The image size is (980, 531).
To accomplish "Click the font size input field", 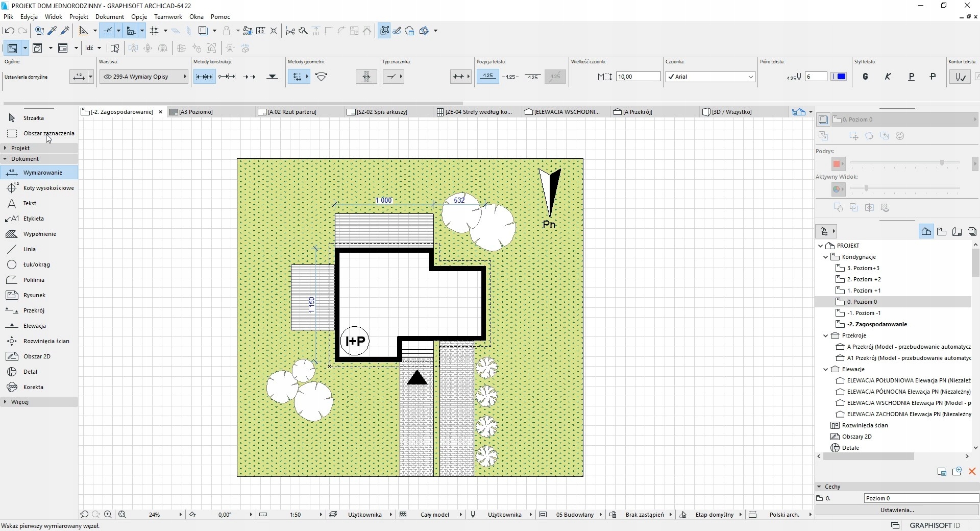I will coord(638,77).
